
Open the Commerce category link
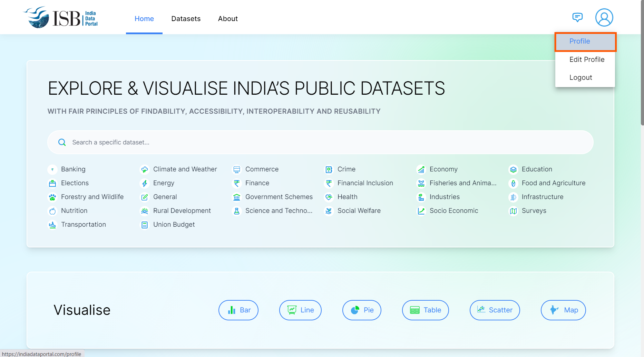262,169
